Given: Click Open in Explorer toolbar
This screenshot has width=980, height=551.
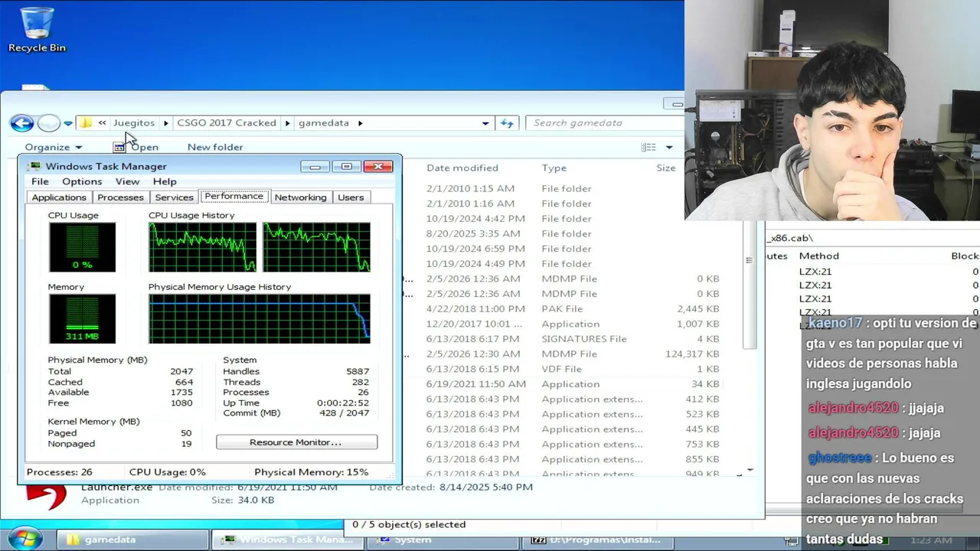Looking at the screenshot, I should 136,147.
